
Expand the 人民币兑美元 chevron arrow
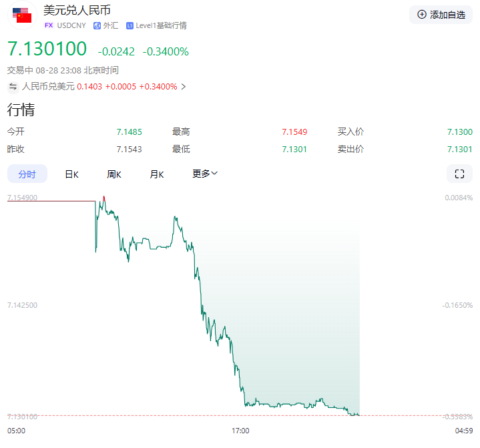click(184, 86)
